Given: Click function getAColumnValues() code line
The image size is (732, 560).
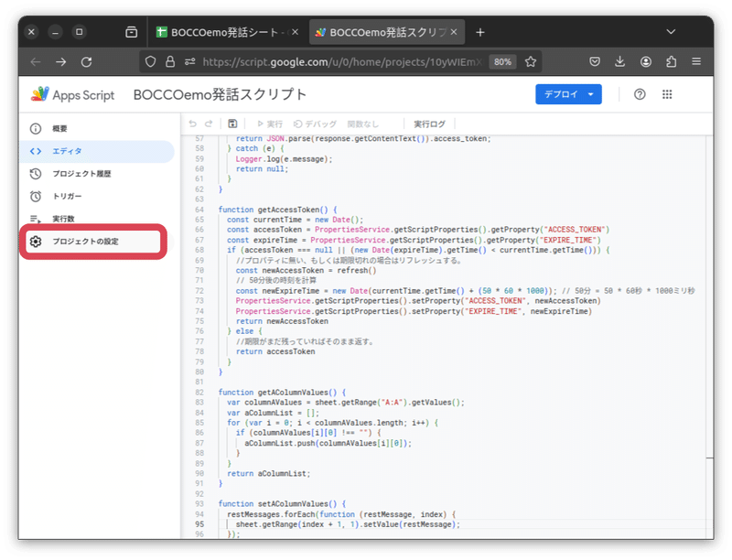Looking at the screenshot, I should point(282,393).
